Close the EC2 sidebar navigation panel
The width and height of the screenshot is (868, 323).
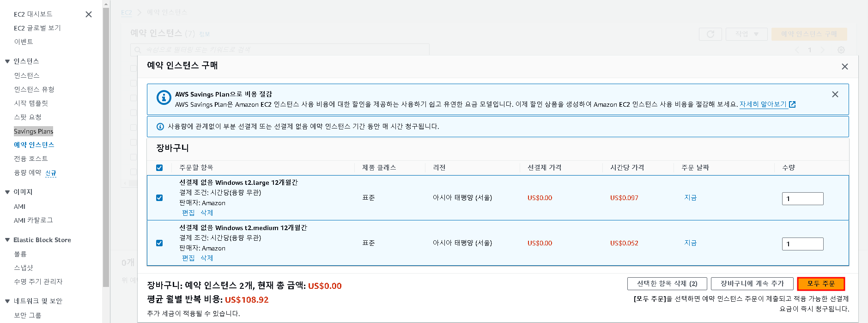point(89,14)
